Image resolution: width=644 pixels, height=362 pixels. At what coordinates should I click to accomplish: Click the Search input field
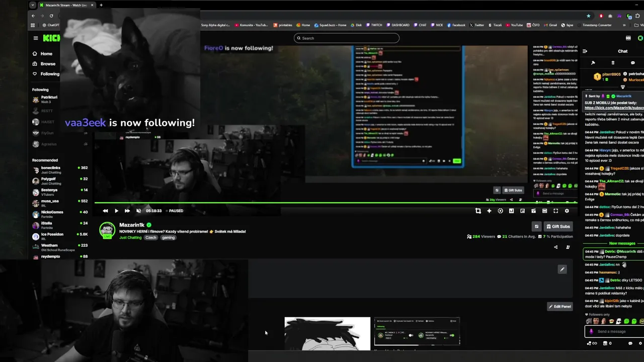tap(347, 38)
